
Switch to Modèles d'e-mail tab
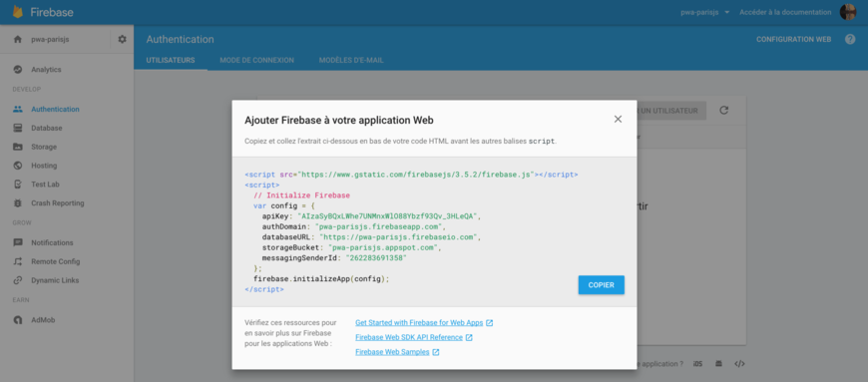click(x=351, y=60)
